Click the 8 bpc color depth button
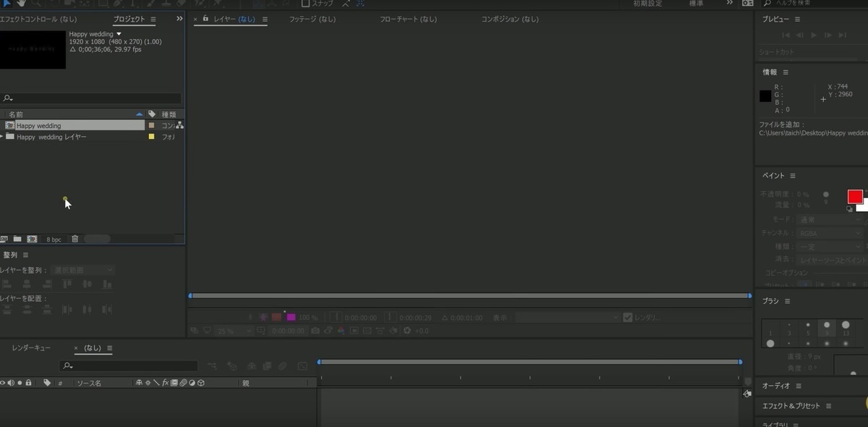The height and width of the screenshot is (427, 868). pyautogui.click(x=54, y=239)
